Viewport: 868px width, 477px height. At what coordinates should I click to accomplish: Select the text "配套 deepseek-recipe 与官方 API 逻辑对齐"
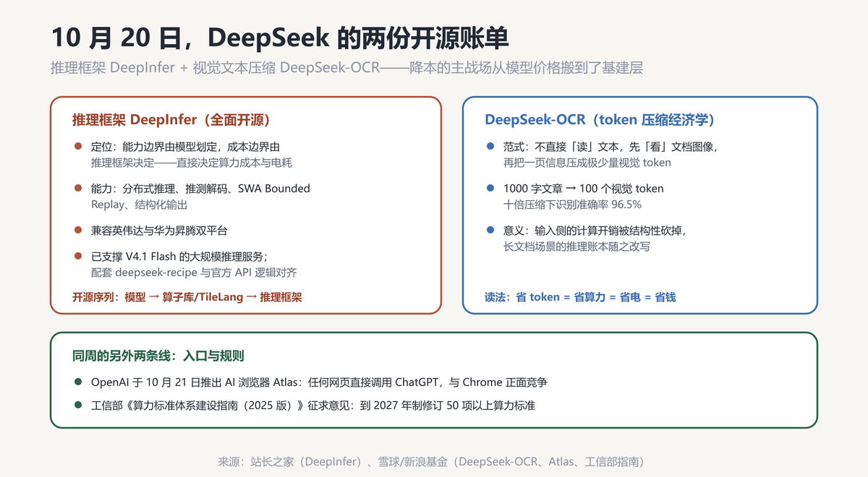click(194, 272)
